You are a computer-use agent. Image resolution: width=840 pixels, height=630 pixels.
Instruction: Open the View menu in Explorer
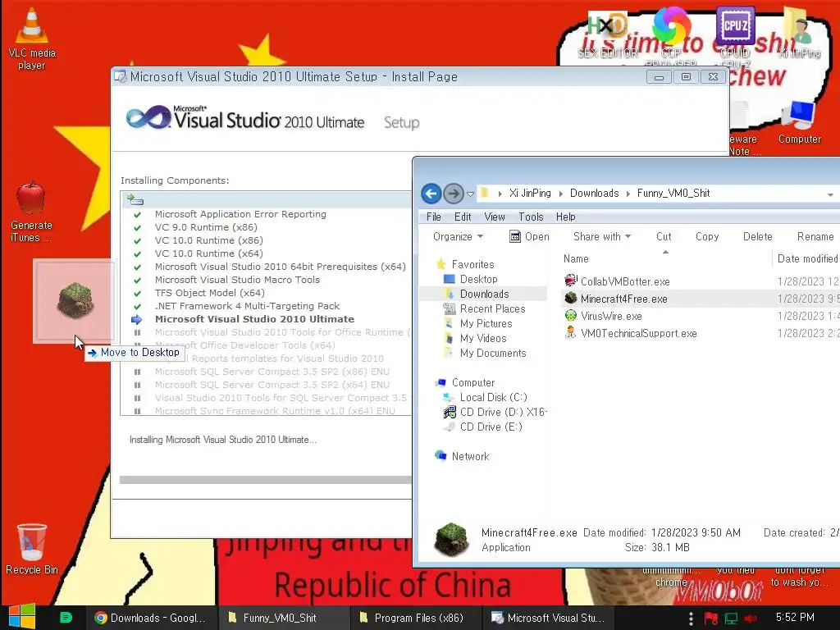(495, 217)
